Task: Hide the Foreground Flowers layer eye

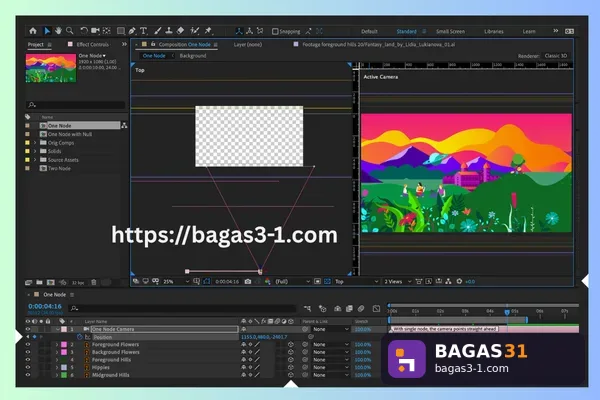Action: [x=28, y=344]
